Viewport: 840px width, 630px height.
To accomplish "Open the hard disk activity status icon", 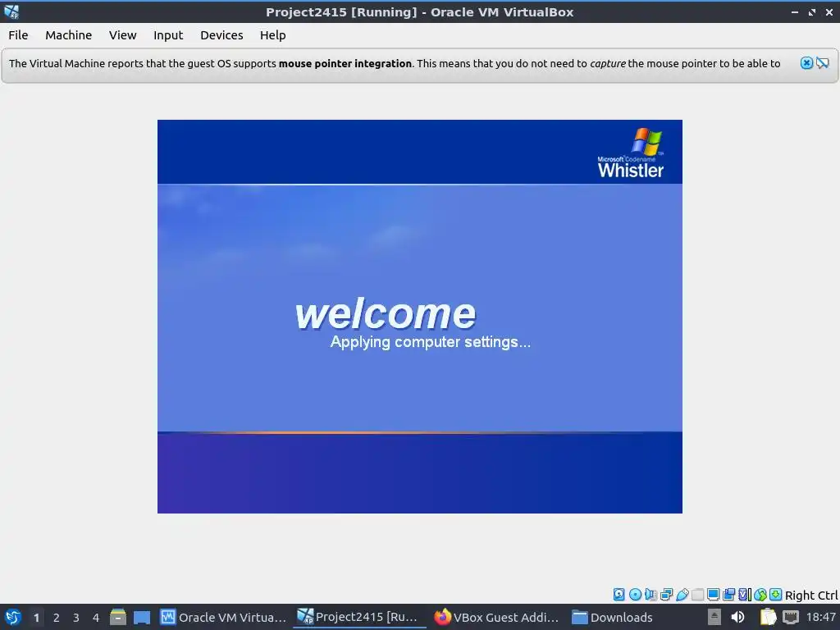I will tap(619, 594).
